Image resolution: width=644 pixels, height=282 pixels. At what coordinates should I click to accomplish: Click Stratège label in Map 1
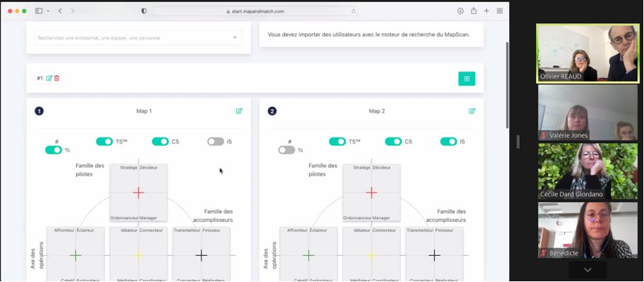tap(128, 167)
